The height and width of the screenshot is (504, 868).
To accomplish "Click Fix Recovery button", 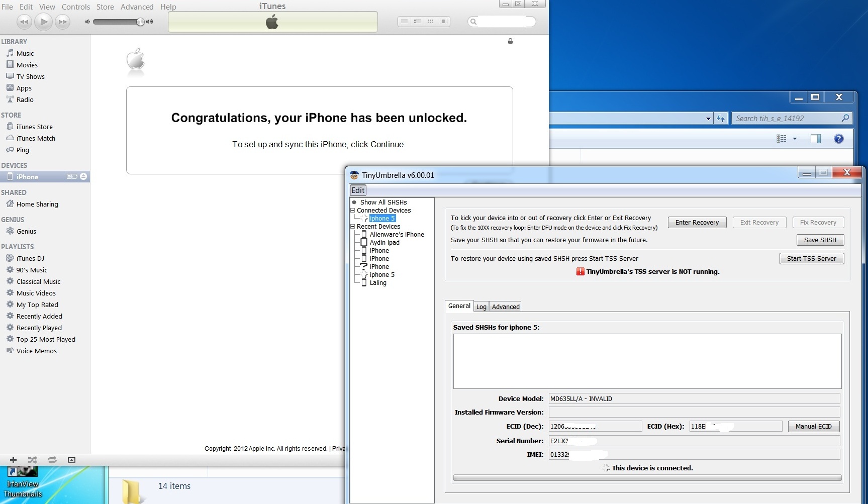I will click(818, 223).
